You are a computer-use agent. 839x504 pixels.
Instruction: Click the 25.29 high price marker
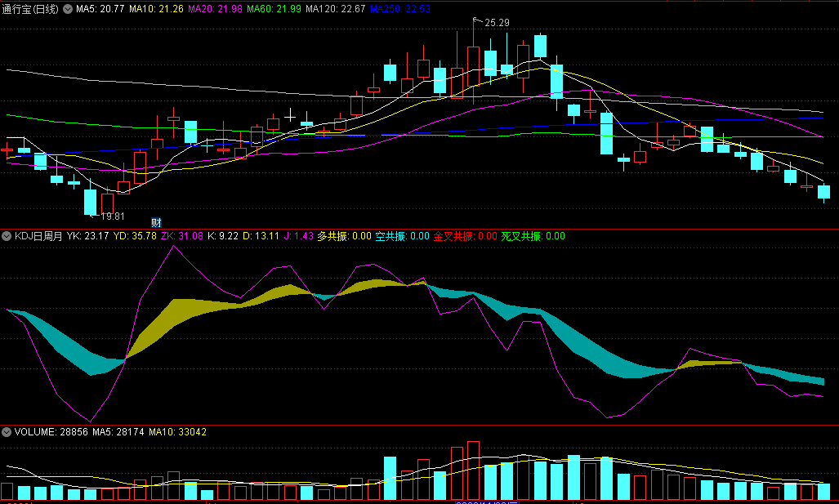coord(497,23)
